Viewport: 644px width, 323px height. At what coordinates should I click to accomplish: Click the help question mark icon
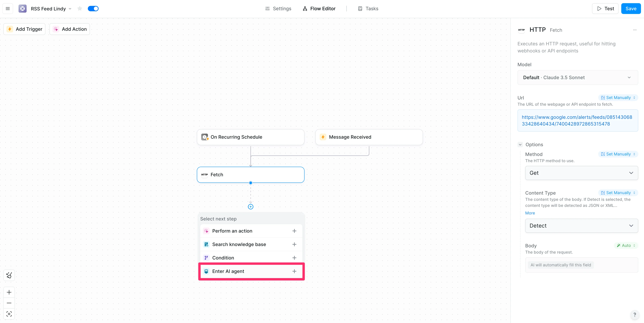pyautogui.click(x=635, y=315)
